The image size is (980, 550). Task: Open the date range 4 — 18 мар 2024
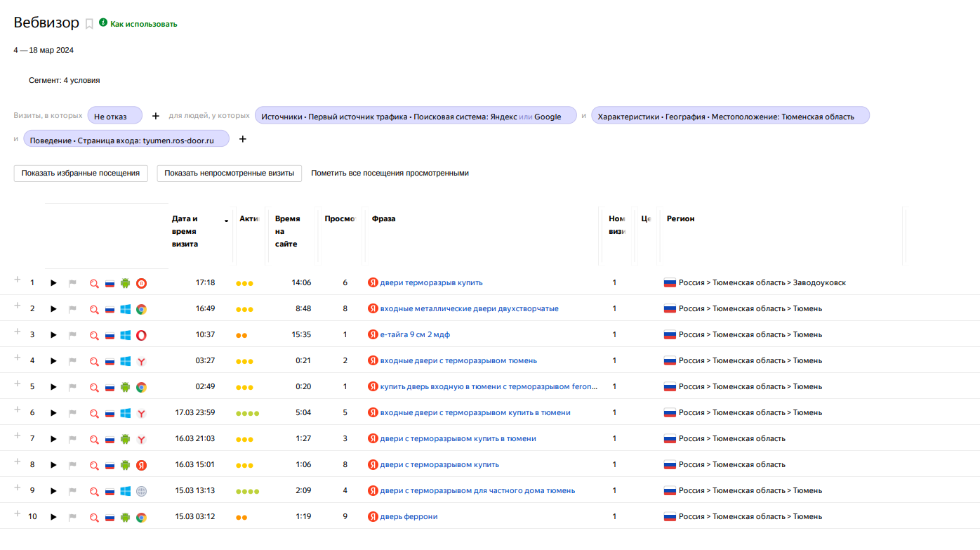tap(44, 51)
